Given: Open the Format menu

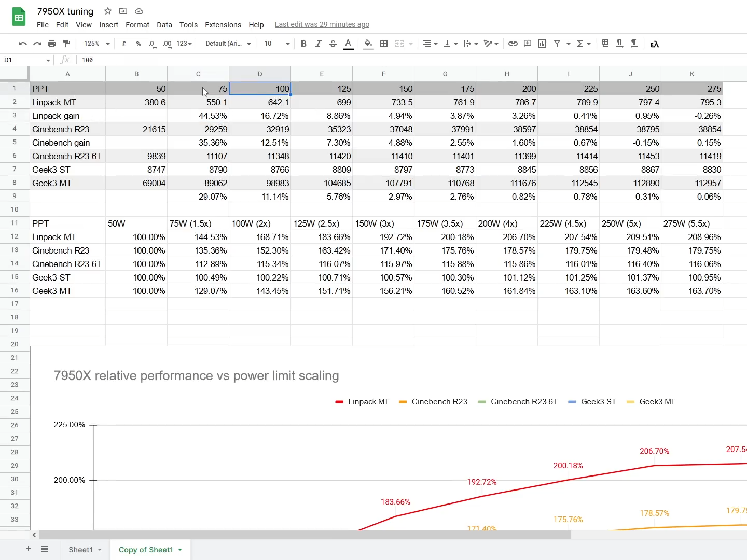Looking at the screenshot, I should [137, 25].
